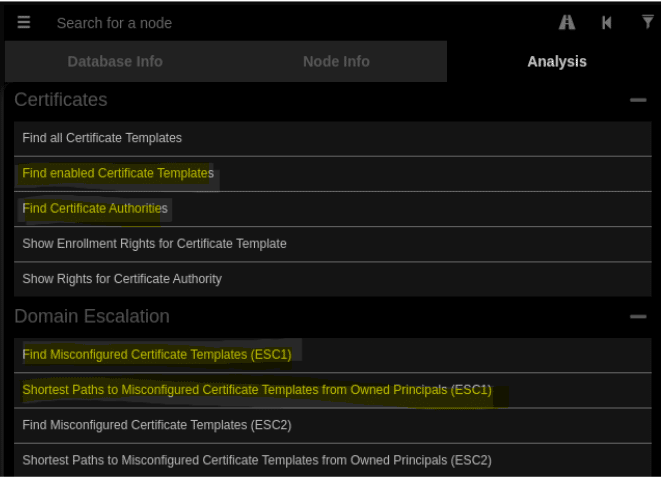Switch to the Database Info tab
This screenshot has width=663, height=477.
point(115,62)
